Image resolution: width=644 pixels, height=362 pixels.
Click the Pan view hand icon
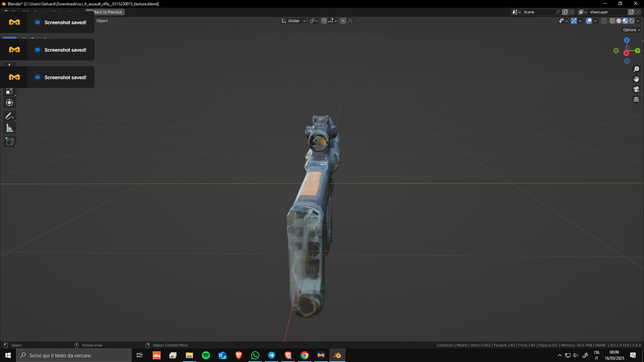coord(636,79)
